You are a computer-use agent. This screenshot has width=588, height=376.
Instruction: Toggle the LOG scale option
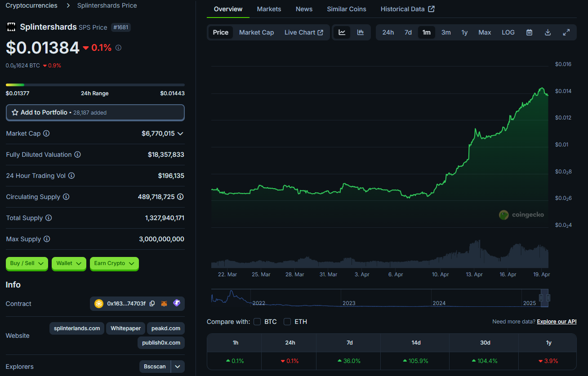[x=508, y=32]
